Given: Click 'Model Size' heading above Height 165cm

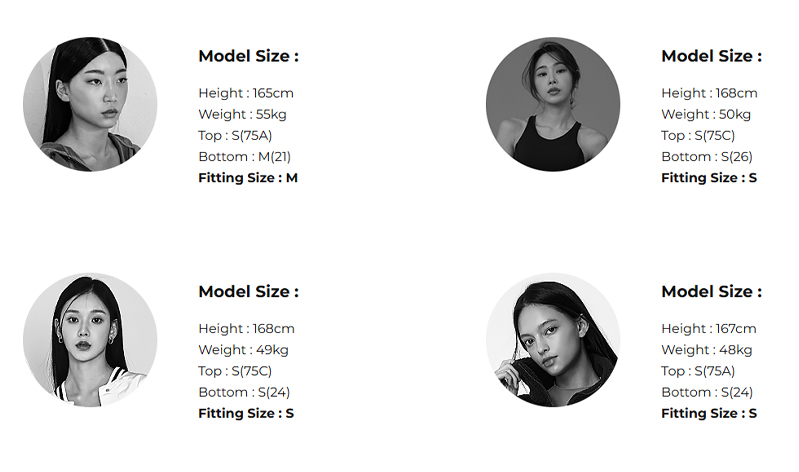Looking at the screenshot, I should click(248, 56).
